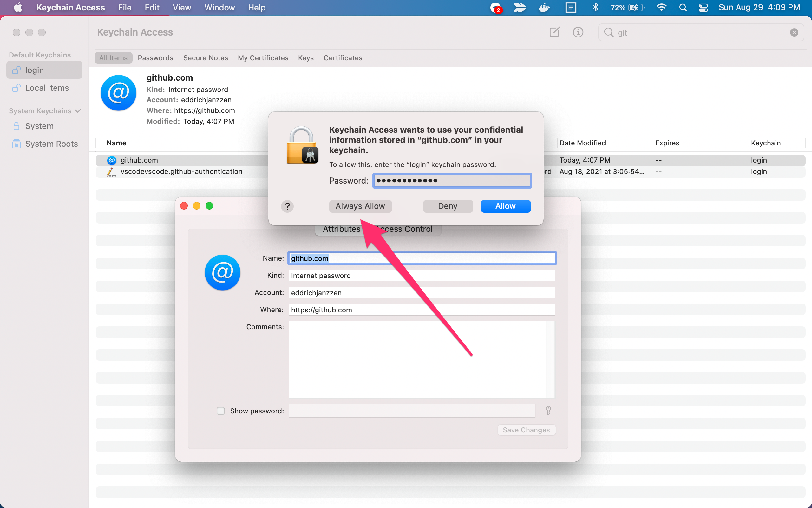Click the Save Changes button

click(526, 430)
